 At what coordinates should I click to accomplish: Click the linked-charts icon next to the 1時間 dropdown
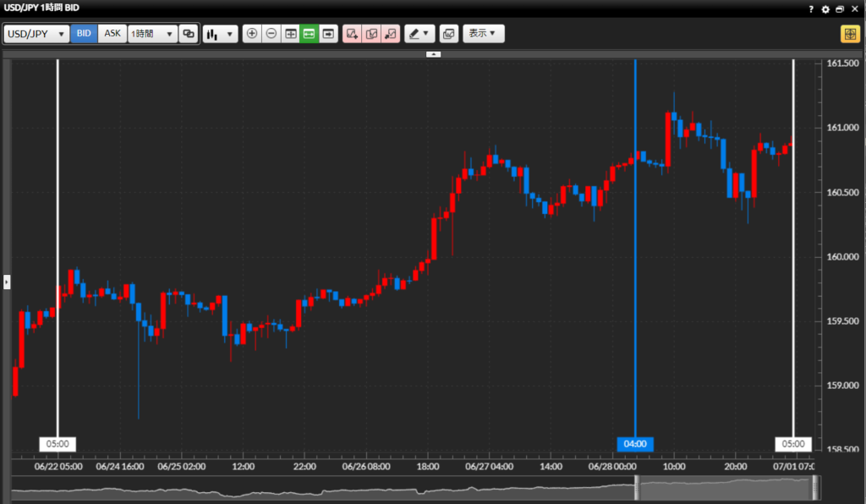pyautogui.click(x=189, y=34)
